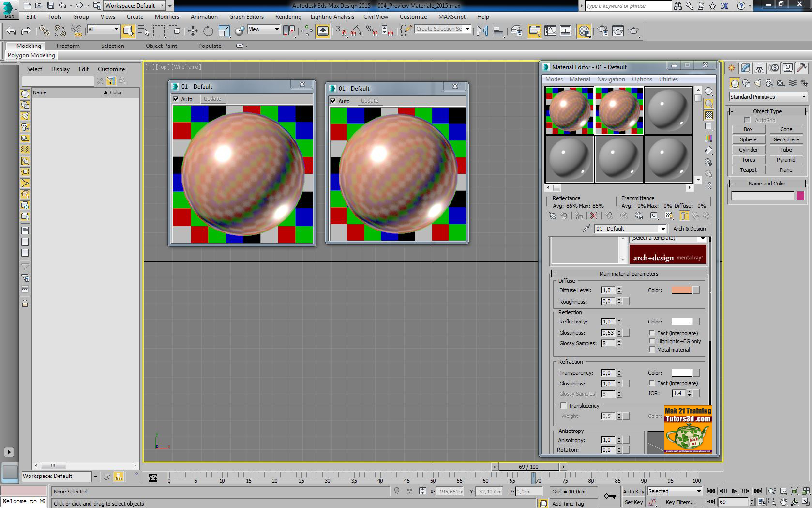Toggle Auto checkbox in right preview window
This screenshot has width=812, height=508.
click(x=333, y=101)
